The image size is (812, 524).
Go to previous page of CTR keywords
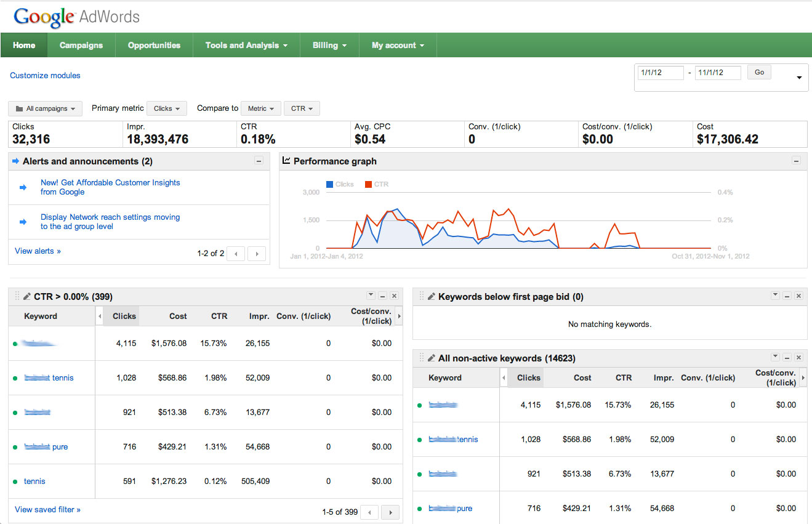pyautogui.click(x=369, y=512)
